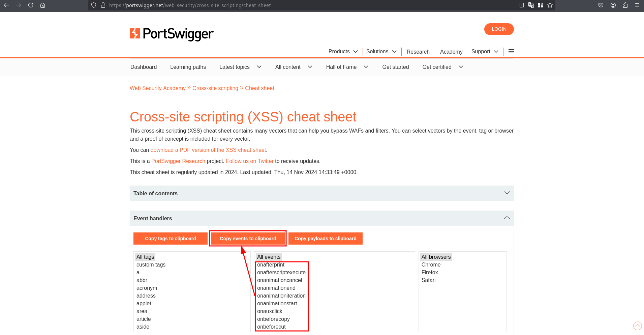Open the Learning paths tab
644x335 pixels.
click(188, 67)
